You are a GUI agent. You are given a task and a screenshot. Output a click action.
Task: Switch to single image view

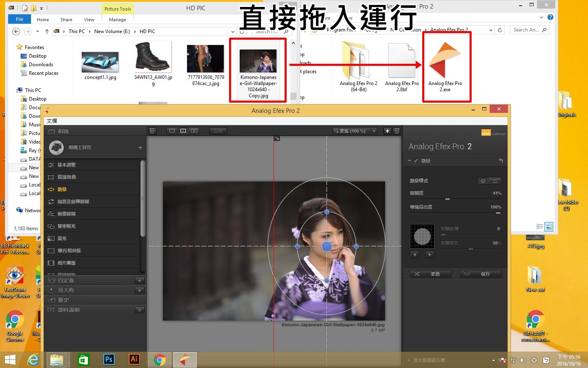(172, 131)
